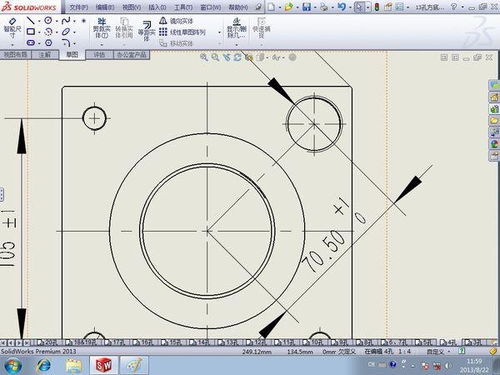Select the Smart Dimension tool
The image size is (500, 375).
pos(12,29)
